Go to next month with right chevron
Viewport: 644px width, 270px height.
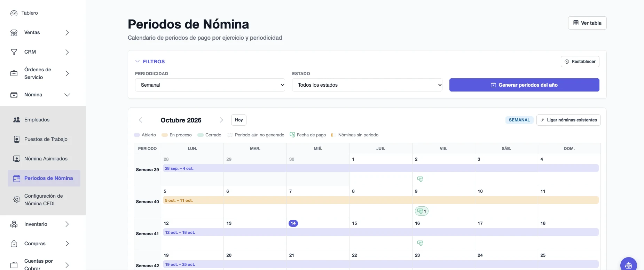pyautogui.click(x=221, y=120)
